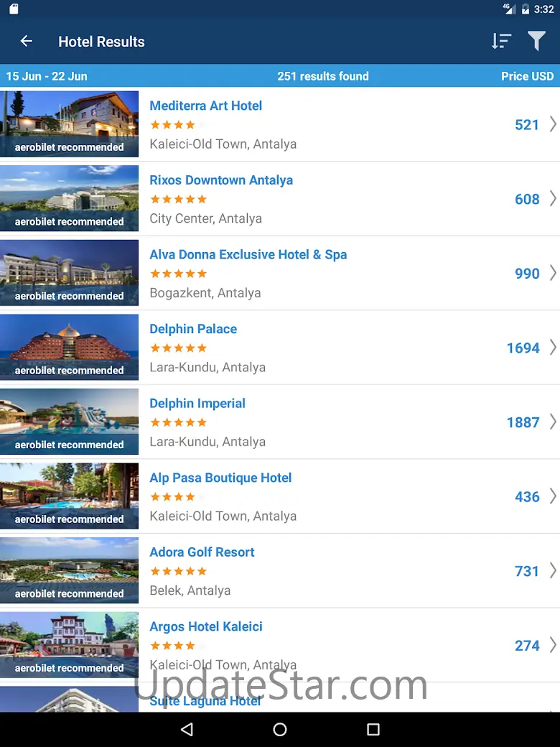Tap the back arrow icon

[x=27, y=42]
